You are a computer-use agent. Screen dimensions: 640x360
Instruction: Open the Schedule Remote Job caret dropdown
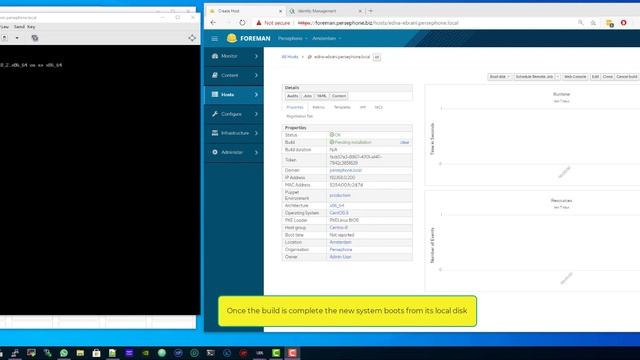point(558,77)
